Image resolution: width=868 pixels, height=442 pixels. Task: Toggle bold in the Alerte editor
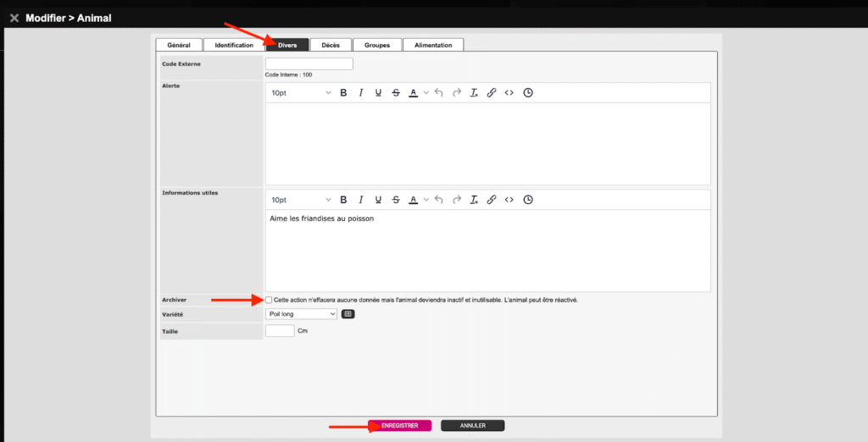[x=343, y=92]
